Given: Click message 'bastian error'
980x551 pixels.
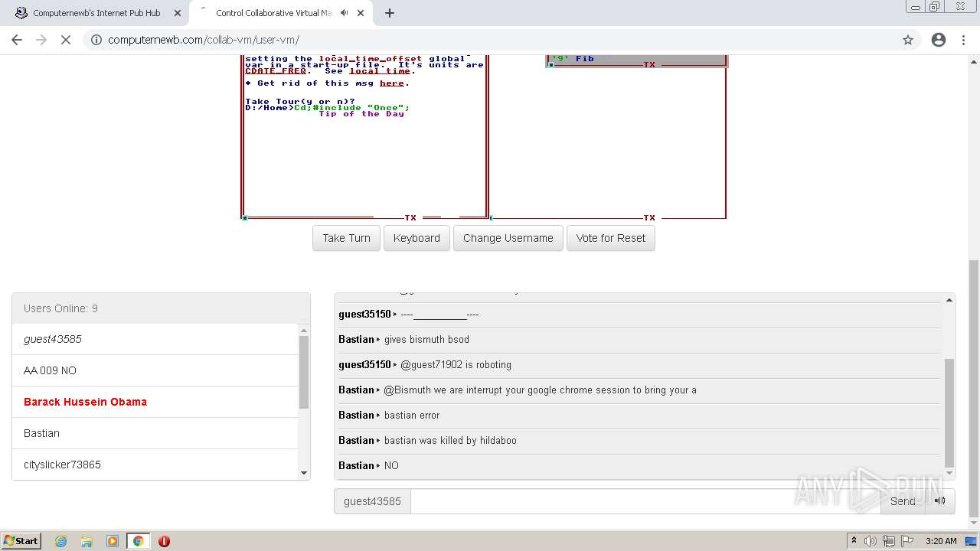Looking at the screenshot, I should pyautogui.click(x=412, y=416).
